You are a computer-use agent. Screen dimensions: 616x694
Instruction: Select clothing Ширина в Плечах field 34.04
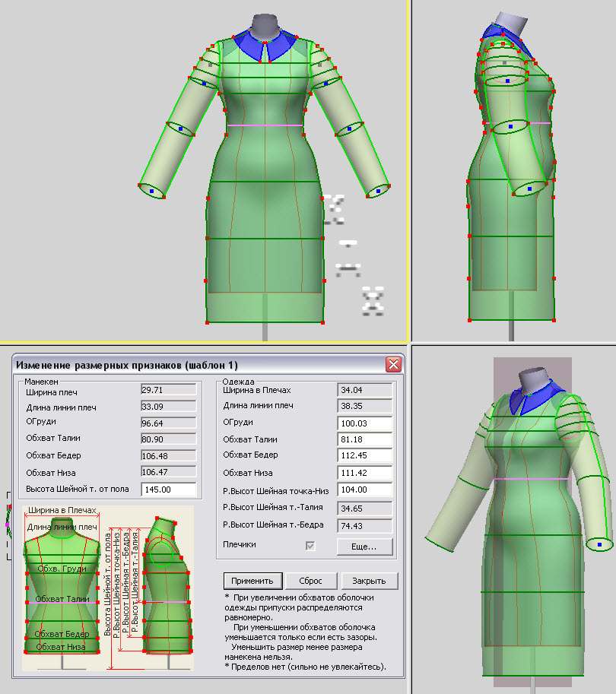[364, 390]
